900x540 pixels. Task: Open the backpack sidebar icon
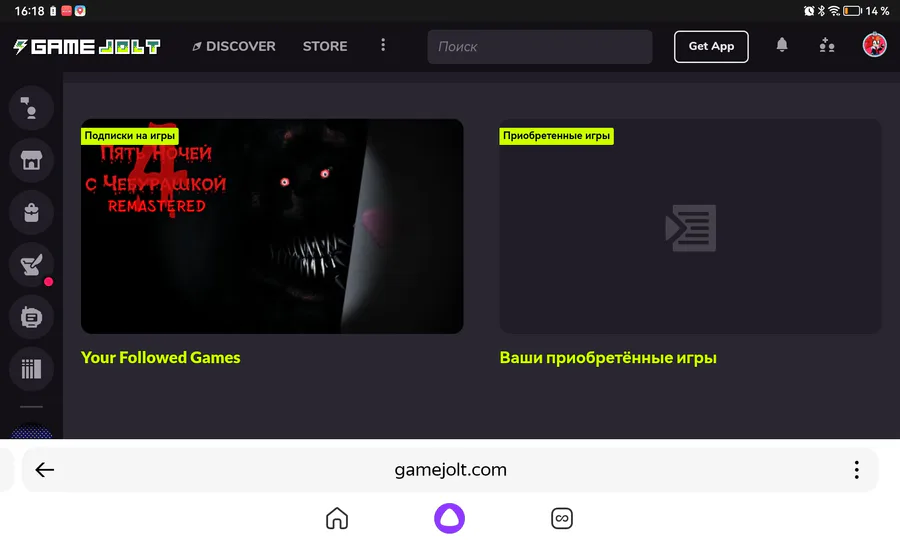point(31,212)
